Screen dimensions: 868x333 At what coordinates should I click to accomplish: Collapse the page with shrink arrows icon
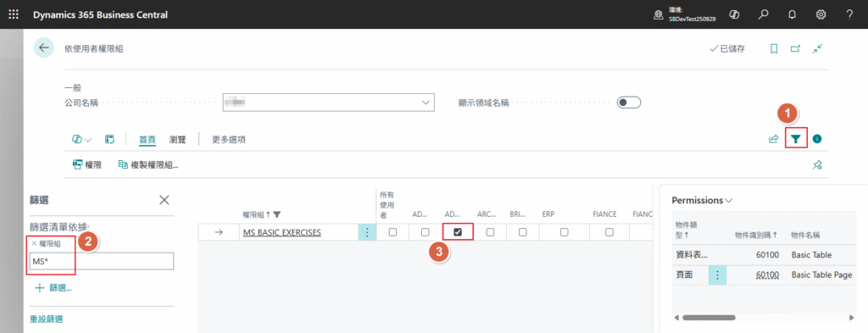[818, 48]
